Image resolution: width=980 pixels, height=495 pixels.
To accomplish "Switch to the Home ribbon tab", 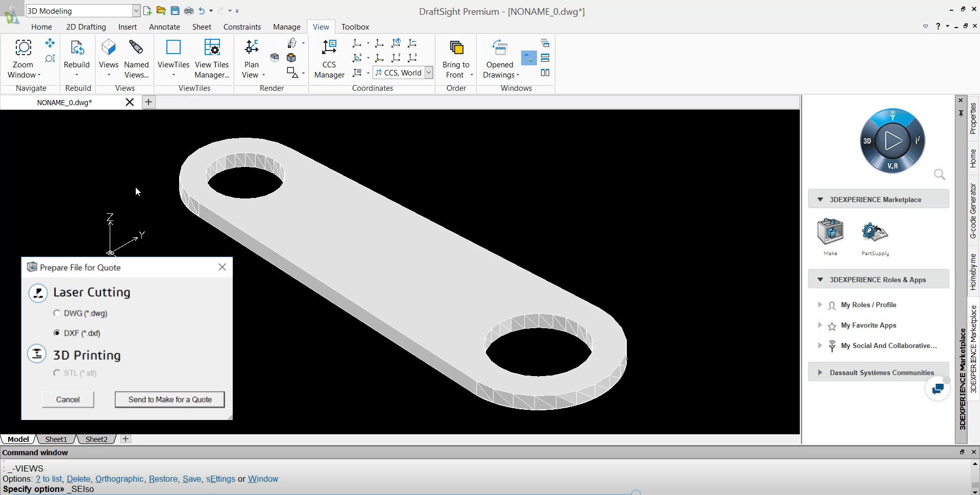I will 41,27.
